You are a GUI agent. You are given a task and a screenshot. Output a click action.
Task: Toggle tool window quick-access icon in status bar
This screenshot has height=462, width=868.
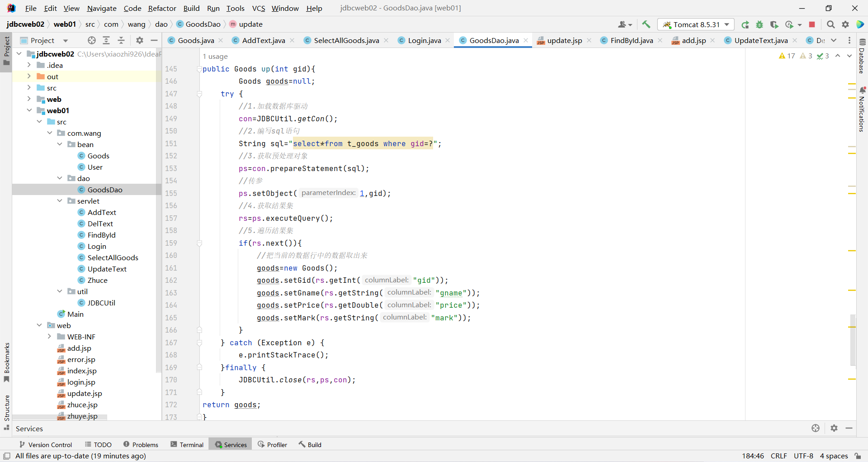click(x=7, y=456)
